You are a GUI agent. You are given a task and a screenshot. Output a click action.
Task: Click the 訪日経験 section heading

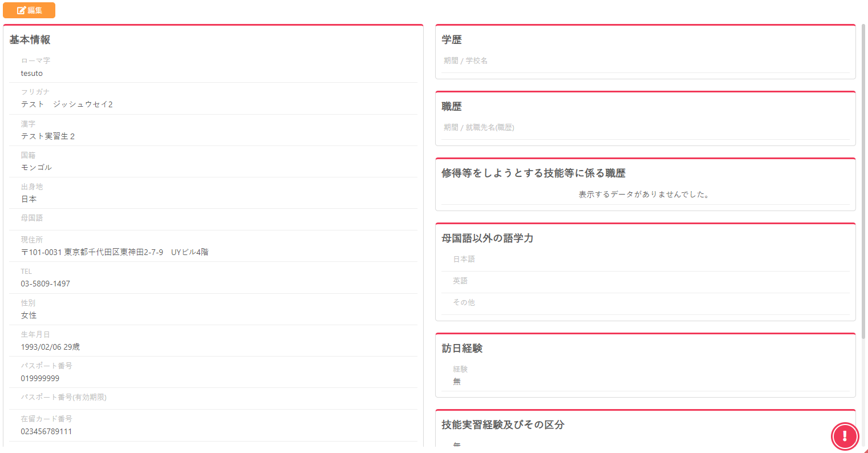462,349
